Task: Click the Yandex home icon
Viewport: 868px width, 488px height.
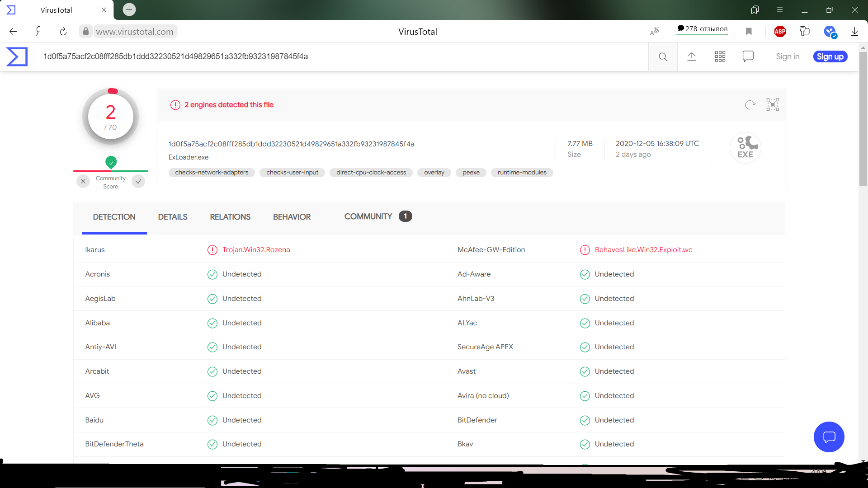Action: [x=38, y=32]
